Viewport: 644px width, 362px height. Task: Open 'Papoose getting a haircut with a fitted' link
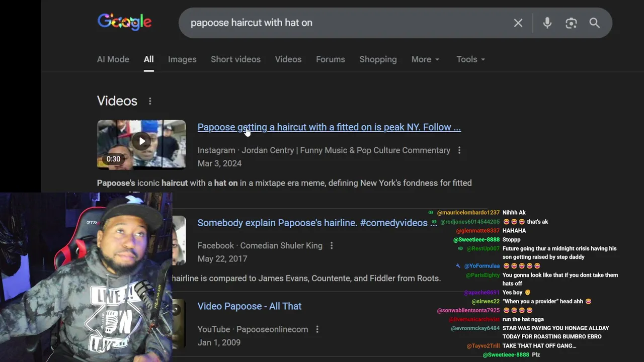point(329,127)
